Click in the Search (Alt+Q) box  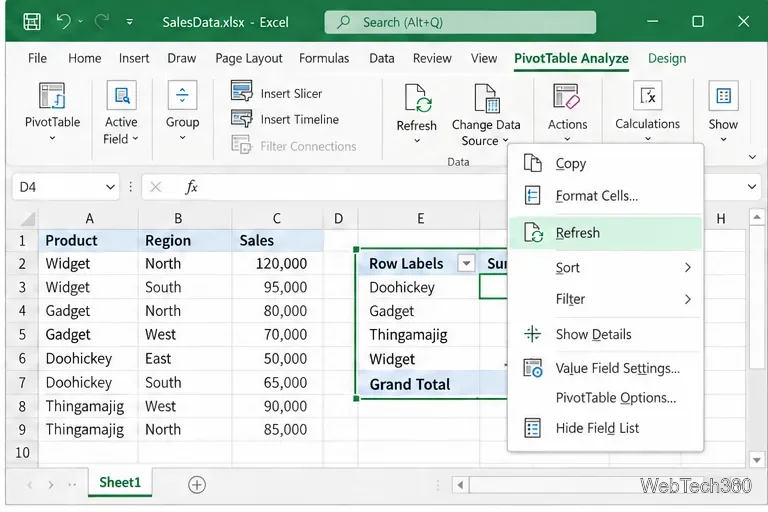pos(460,22)
